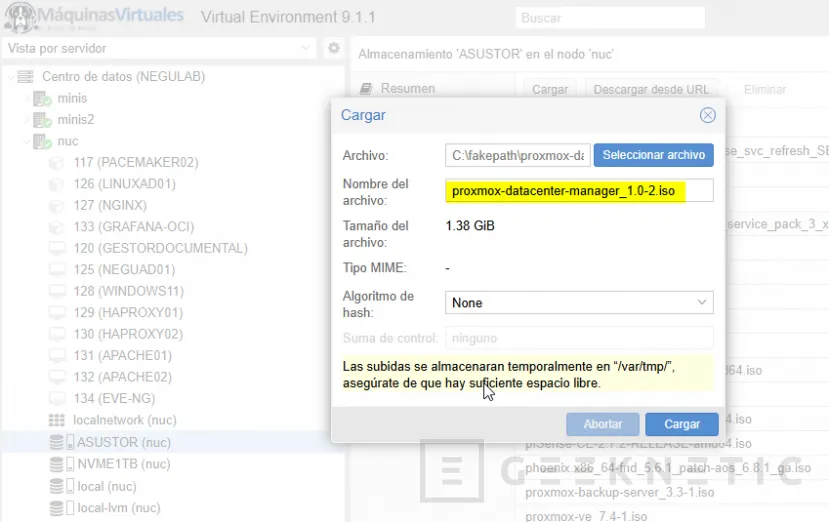Screen dimensions: 829x522
Task: Select 133 (GRAFANA-OCI) in the tree
Action: 134,226
